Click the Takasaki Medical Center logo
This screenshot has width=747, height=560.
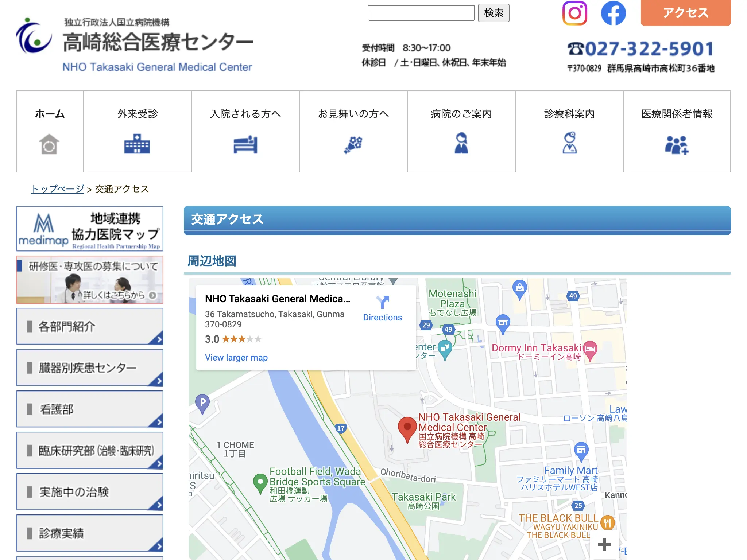coord(135,44)
